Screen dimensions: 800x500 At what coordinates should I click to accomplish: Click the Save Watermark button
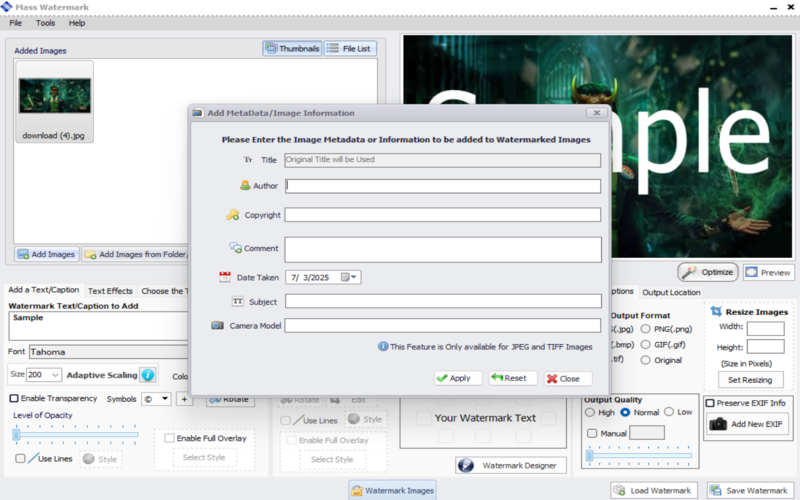[x=750, y=490]
